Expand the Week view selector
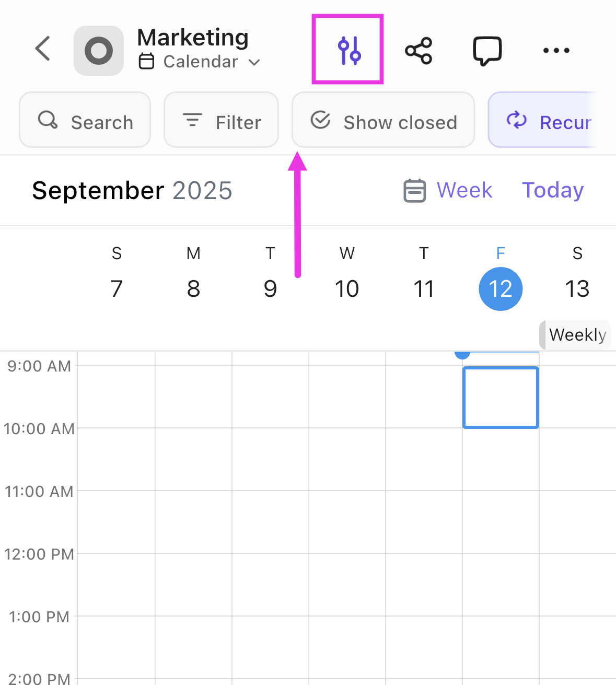 464,190
